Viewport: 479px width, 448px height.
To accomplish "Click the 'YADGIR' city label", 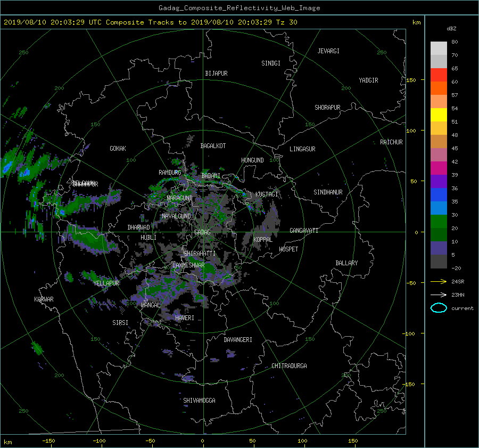I will tap(368, 80).
